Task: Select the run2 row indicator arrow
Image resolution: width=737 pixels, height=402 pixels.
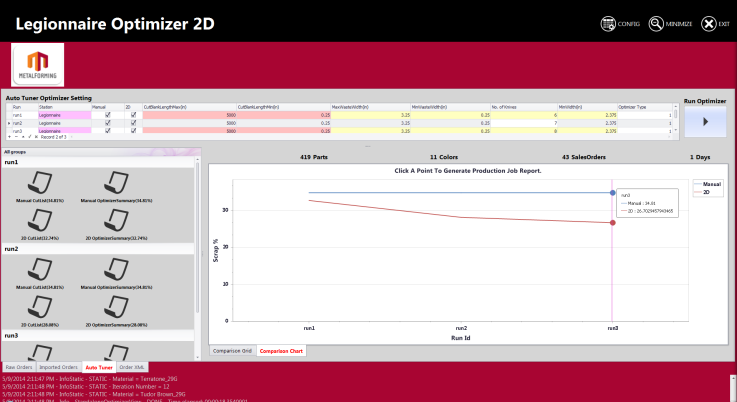Action: pos(9,123)
